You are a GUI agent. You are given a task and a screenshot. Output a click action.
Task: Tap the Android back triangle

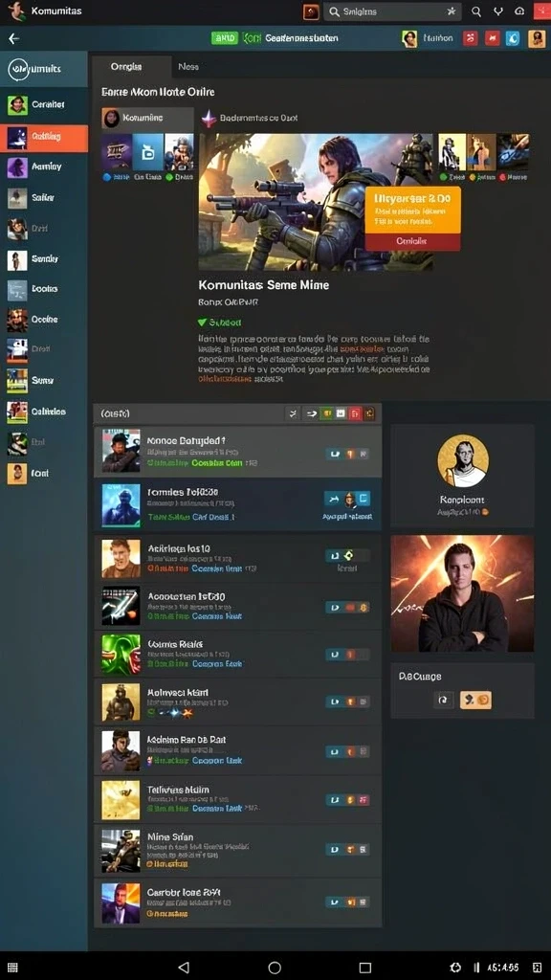tap(184, 968)
